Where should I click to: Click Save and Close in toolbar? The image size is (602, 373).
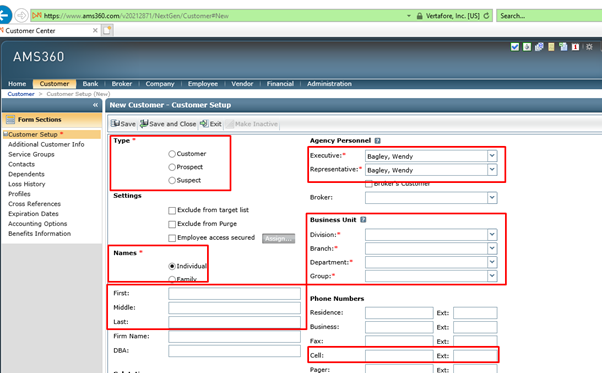coord(168,124)
